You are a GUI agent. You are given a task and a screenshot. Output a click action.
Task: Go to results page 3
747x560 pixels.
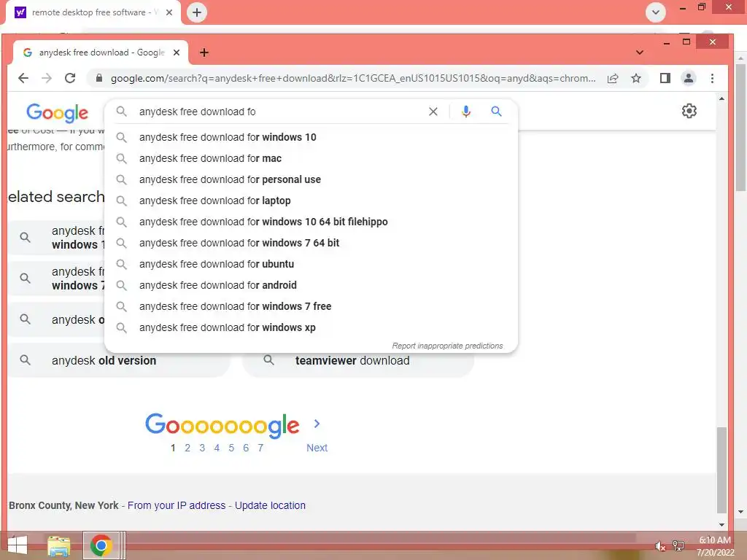coord(202,448)
